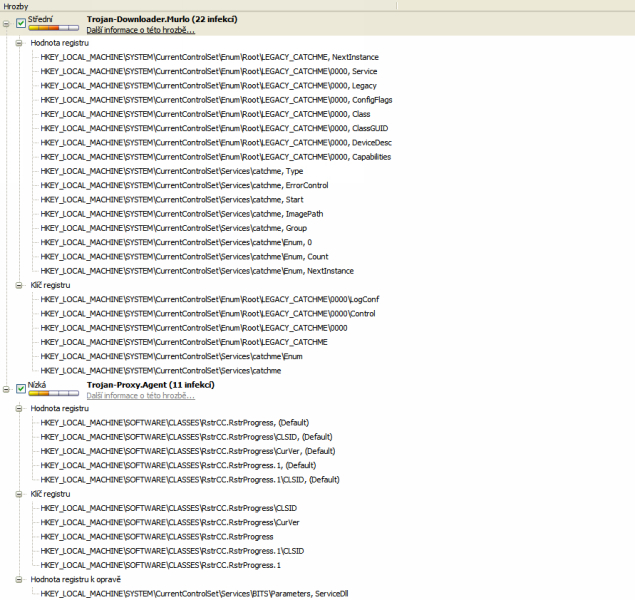Select the Enum\Root\LEGACY_CATCHME\0000 registry key row
Screen dimensions: 635x600
(x=194, y=328)
